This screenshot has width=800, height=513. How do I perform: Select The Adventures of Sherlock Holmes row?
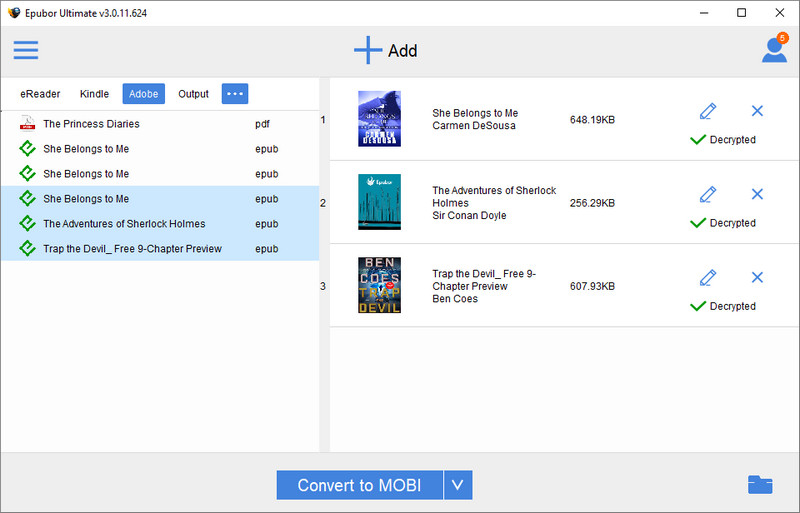click(160, 224)
